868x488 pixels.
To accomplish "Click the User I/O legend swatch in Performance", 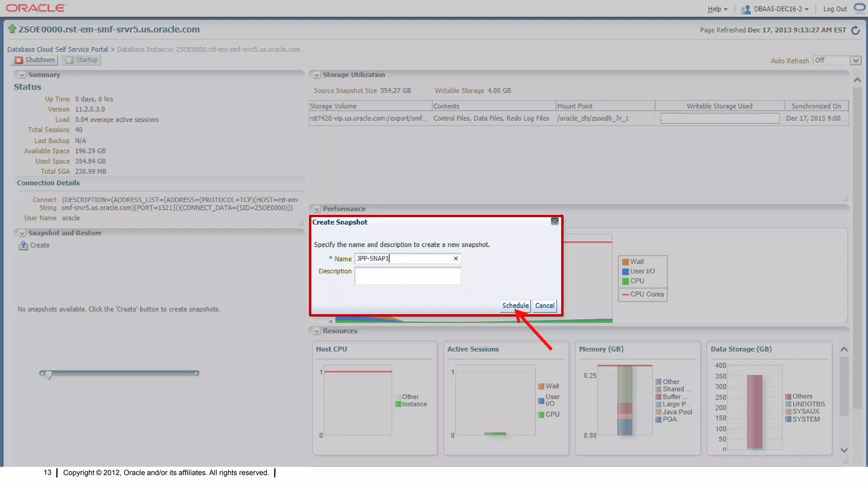I will click(x=625, y=272).
